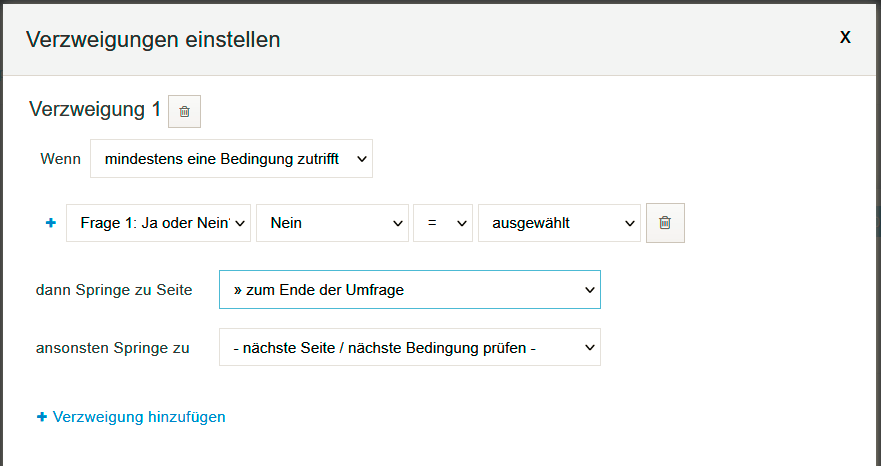
Task: Open the '» zum Ende der Umfrage' dropdown
Action: (x=410, y=289)
